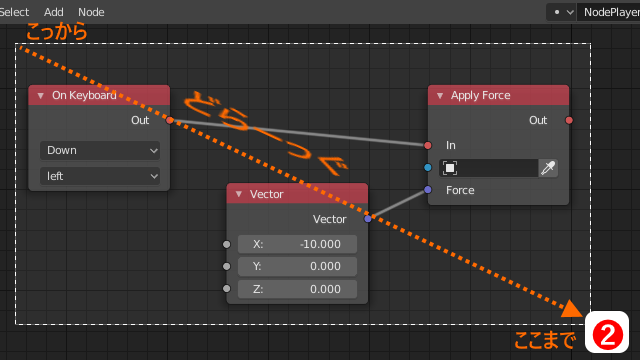Click the blue object socket on Apply Force
The image size is (640, 360).
(x=428, y=167)
